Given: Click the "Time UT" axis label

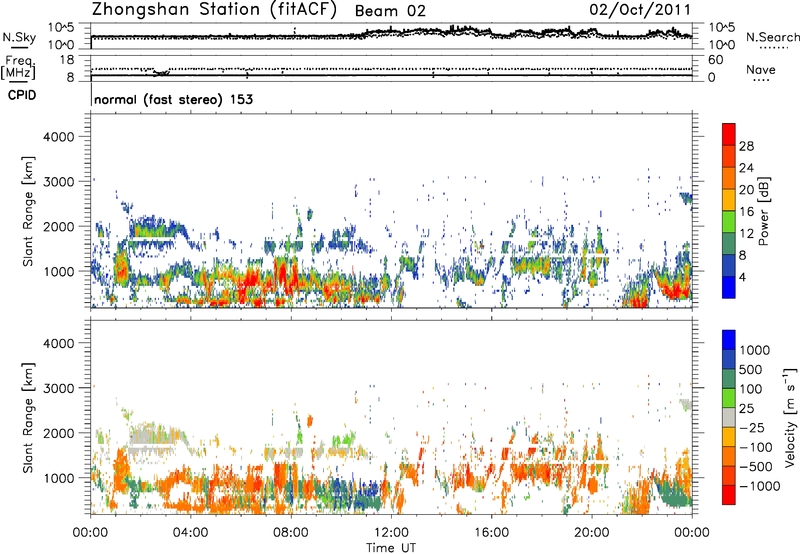Looking at the screenshot, I should coord(391,548).
